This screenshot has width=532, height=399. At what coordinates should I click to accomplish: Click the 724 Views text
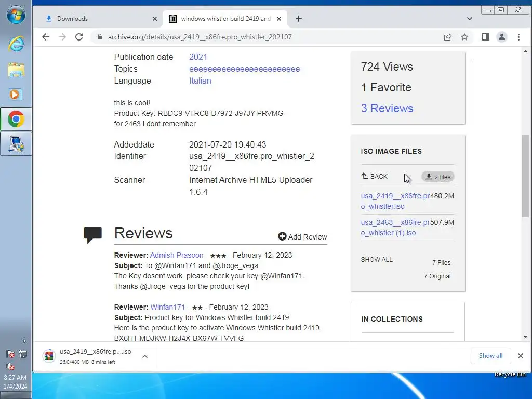click(387, 66)
